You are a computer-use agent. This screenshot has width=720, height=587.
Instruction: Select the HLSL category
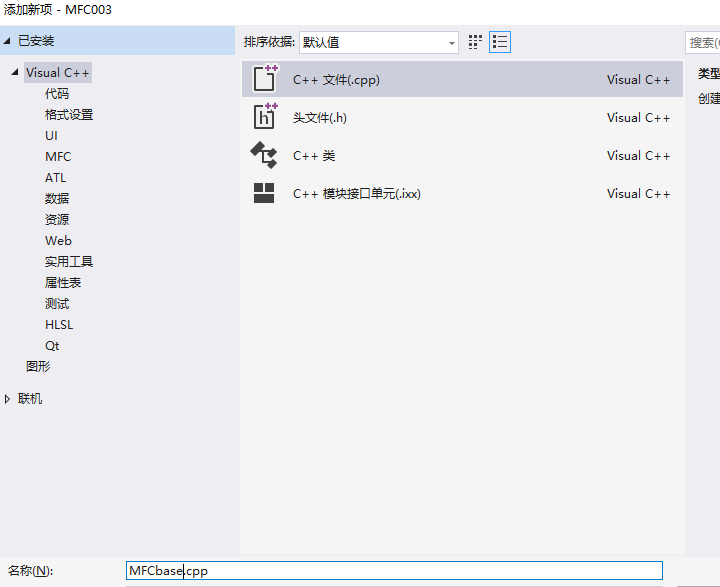coord(59,325)
